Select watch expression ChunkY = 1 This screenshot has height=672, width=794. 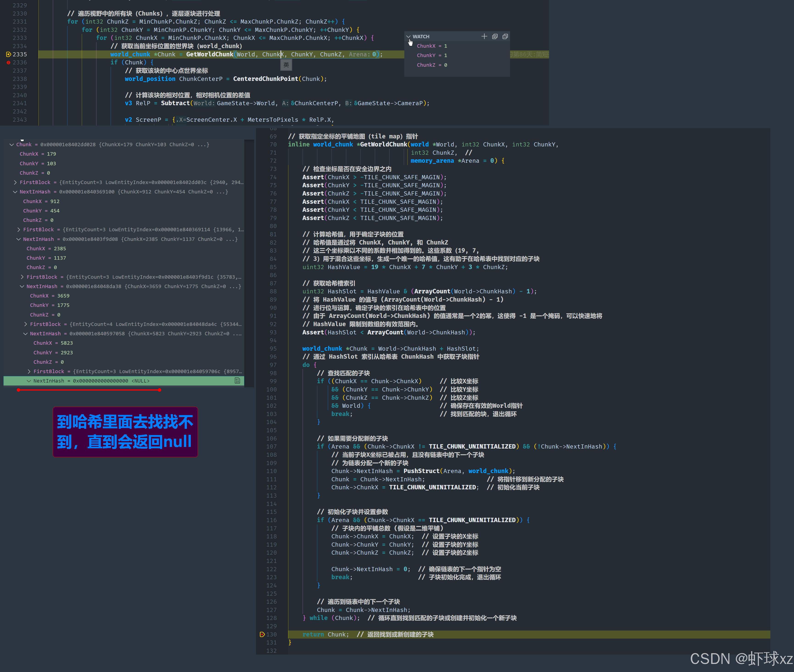(x=432, y=55)
